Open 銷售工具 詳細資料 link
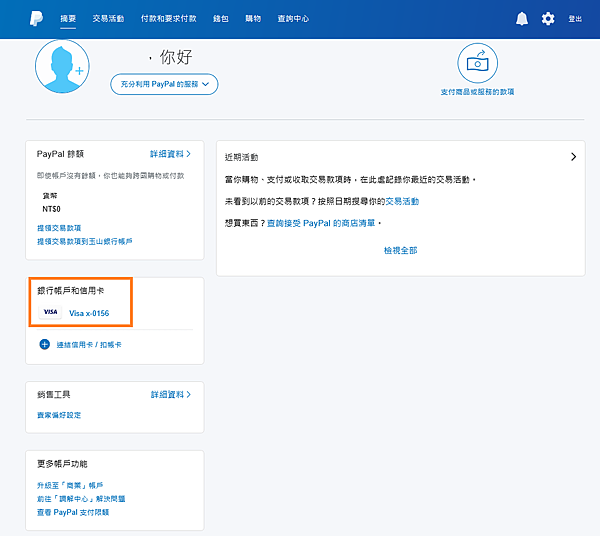The height and width of the screenshot is (536, 600). [x=171, y=394]
